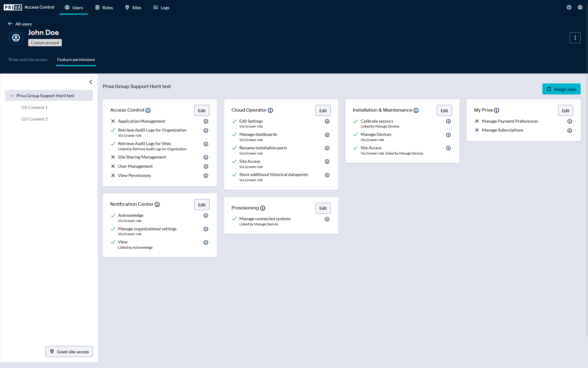Switch to Roles and site access tab
This screenshot has height=368, width=588.
28,59
